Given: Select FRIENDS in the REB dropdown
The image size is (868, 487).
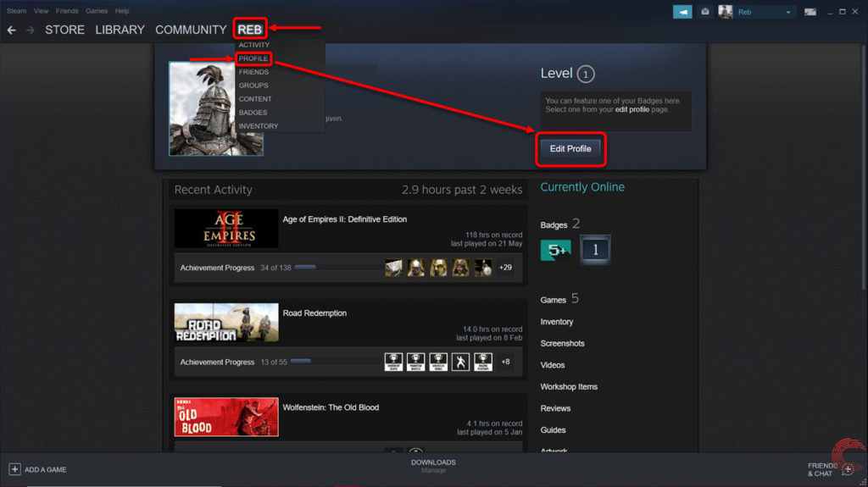Looking at the screenshot, I should click(253, 72).
